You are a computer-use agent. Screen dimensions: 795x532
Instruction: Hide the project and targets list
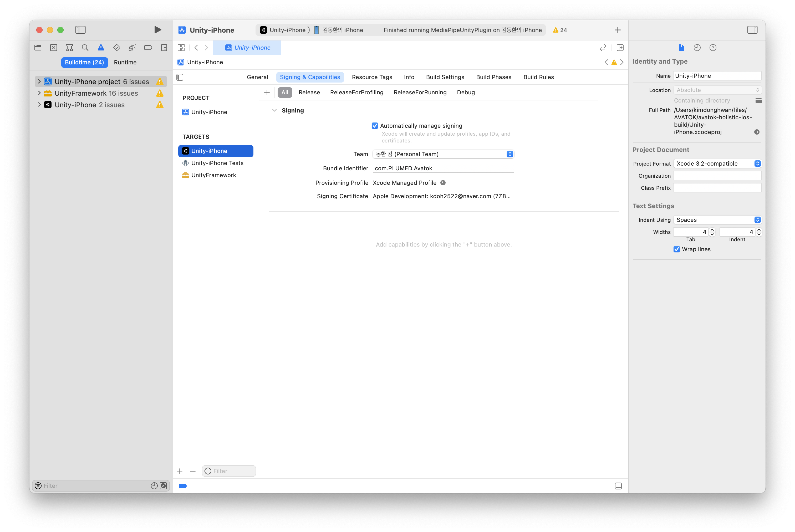pos(180,77)
